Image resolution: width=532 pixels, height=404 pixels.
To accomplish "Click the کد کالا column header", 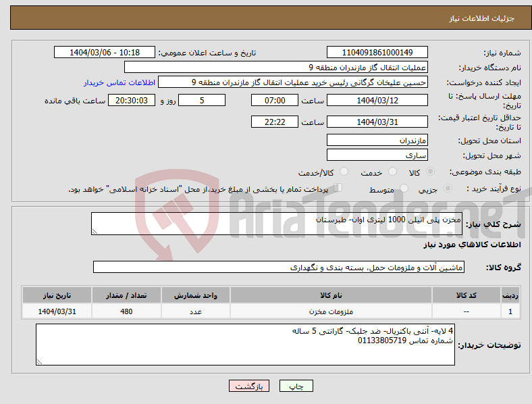I will click(x=467, y=295).
